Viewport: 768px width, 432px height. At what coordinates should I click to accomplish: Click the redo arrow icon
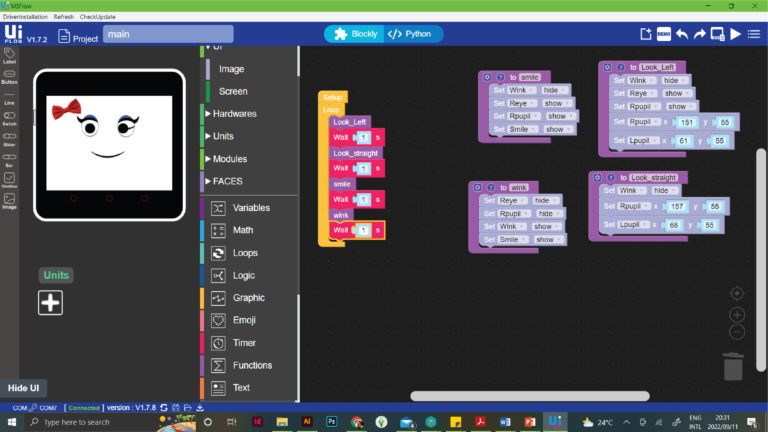tap(700, 34)
